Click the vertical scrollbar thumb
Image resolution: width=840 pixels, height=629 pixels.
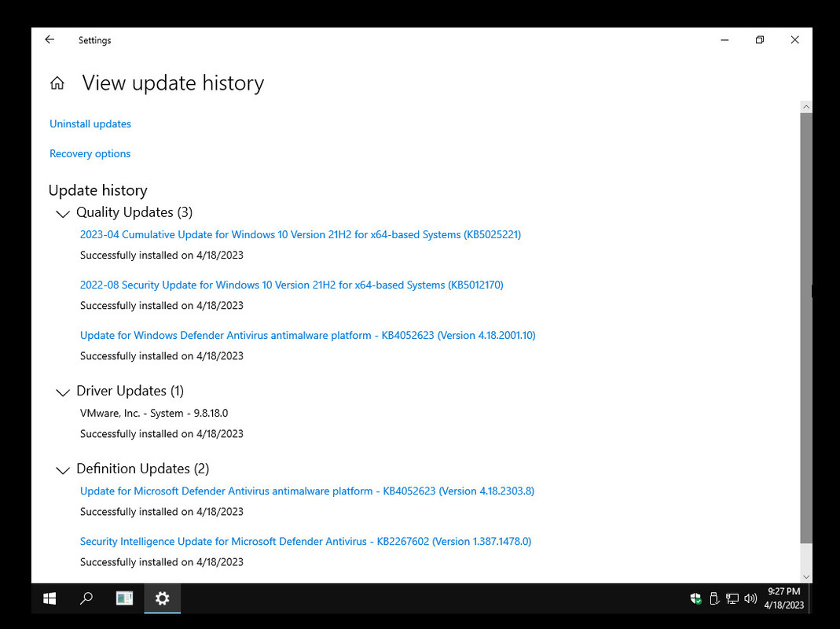click(x=805, y=327)
